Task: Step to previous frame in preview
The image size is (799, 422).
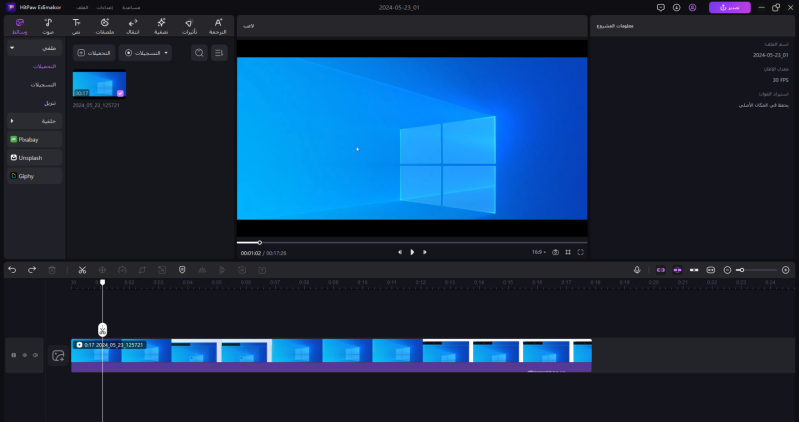Action: (x=400, y=252)
